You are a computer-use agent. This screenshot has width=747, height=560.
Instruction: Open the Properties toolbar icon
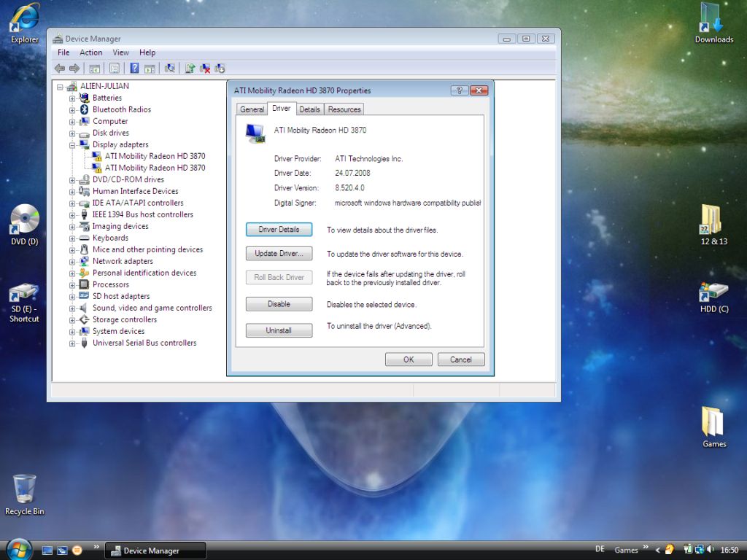pos(115,69)
